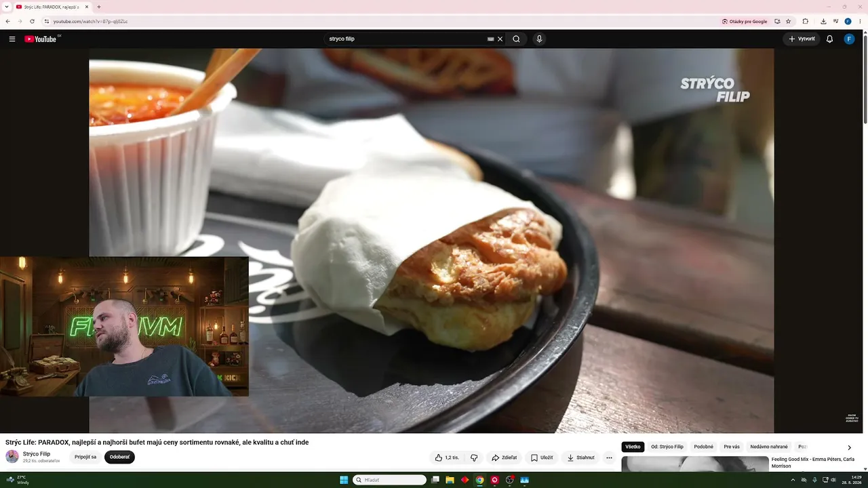
Task: Open the YouTube guide hamburger menu
Action: tap(12, 39)
